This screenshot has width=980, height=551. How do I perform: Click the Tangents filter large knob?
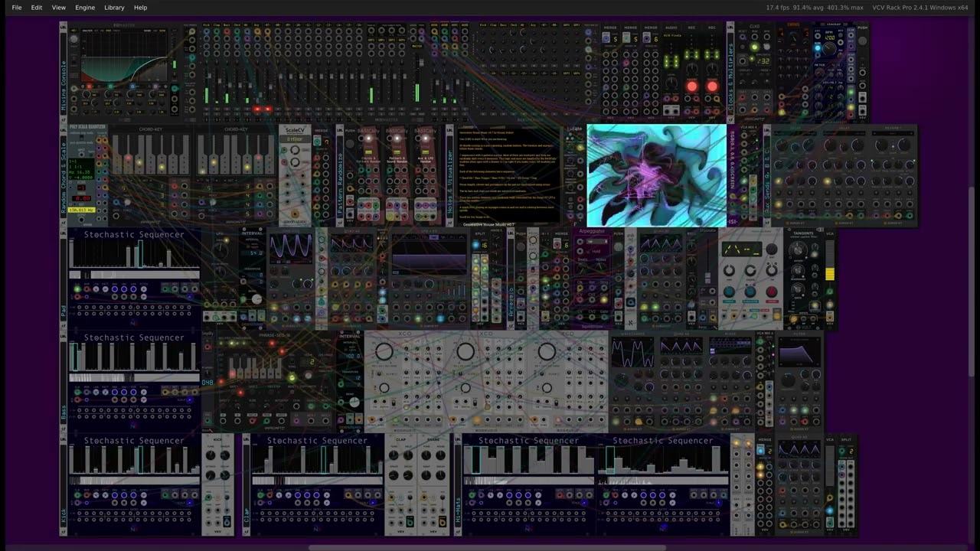coord(797,251)
